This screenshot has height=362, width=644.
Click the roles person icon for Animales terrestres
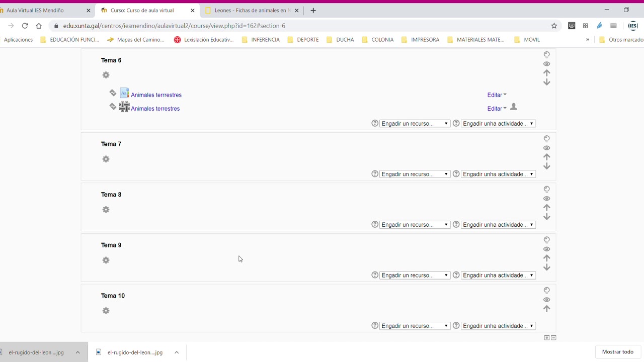(x=514, y=107)
